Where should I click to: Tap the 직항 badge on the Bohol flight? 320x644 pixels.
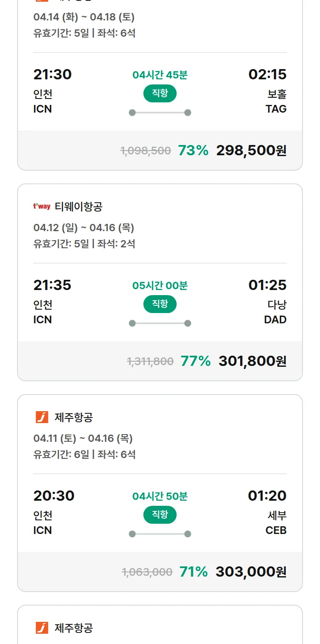click(160, 93)
